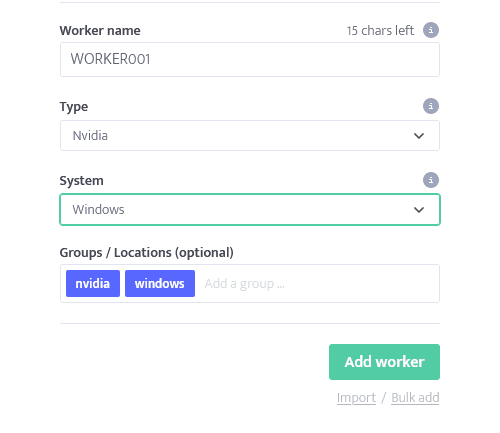Click the System field label

point(82,181)
